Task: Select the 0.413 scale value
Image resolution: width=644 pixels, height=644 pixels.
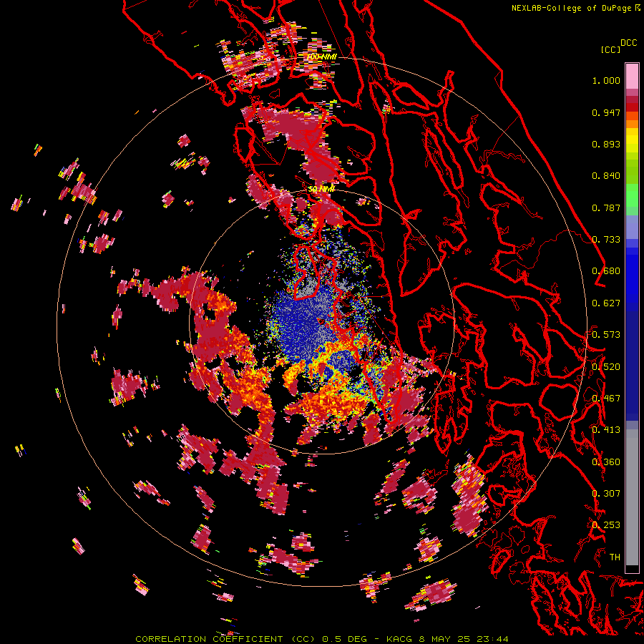Action: (x=606, y=430)
